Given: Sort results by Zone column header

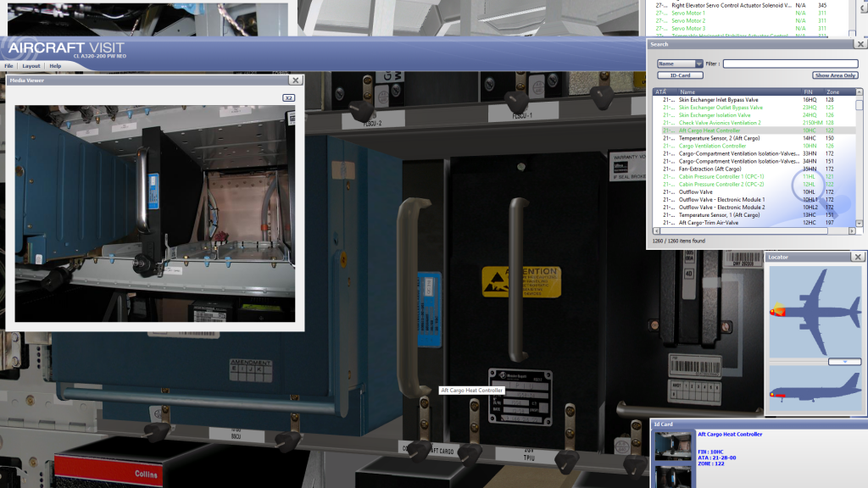Looking at the screenshot, I should (x=838, y=91).
